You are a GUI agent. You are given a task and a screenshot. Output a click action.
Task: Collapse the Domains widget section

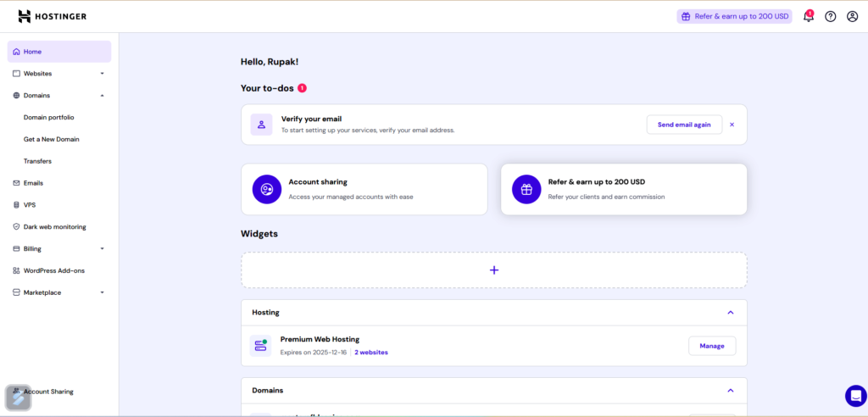(730, 391)
